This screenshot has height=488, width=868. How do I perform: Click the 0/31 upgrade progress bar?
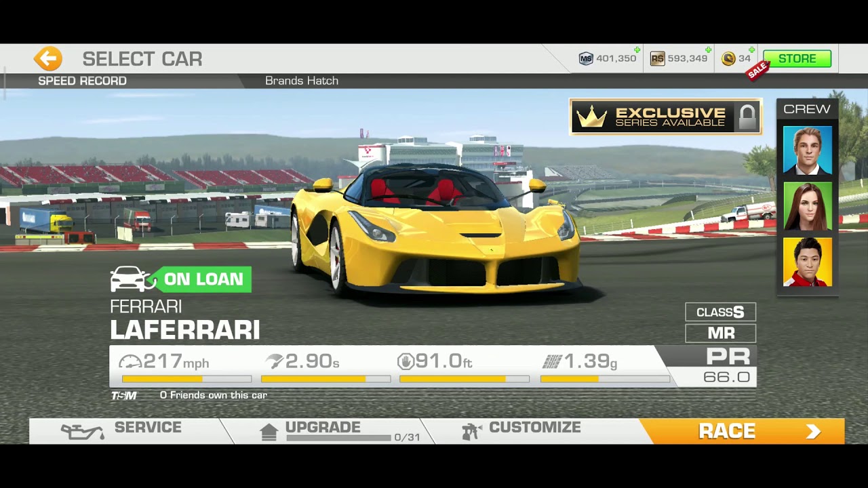point(338,438)
